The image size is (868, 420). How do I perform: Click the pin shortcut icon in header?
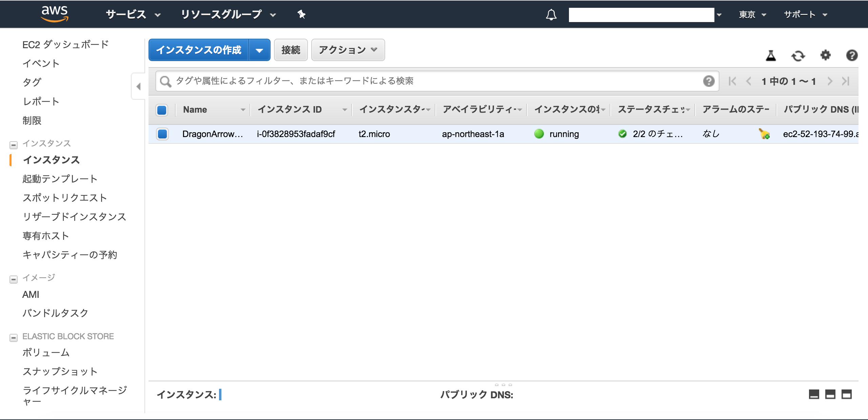click(x=301, y=14)
